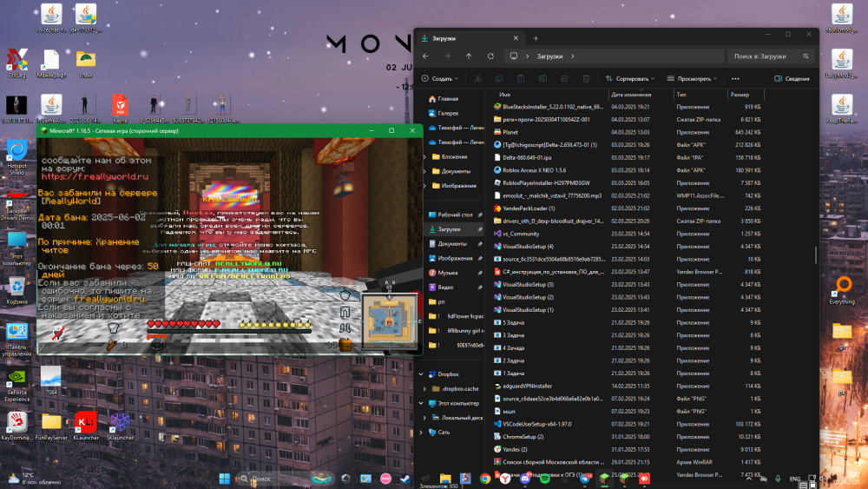Open the Windows Start menu
The height and width of the screenshot is (489, 868).
pos(224,479)
